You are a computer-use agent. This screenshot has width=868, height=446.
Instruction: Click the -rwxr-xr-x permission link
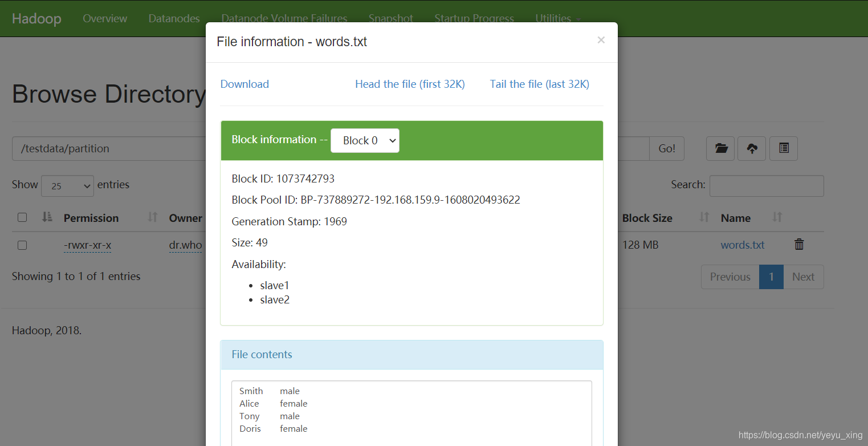(88, 245)
